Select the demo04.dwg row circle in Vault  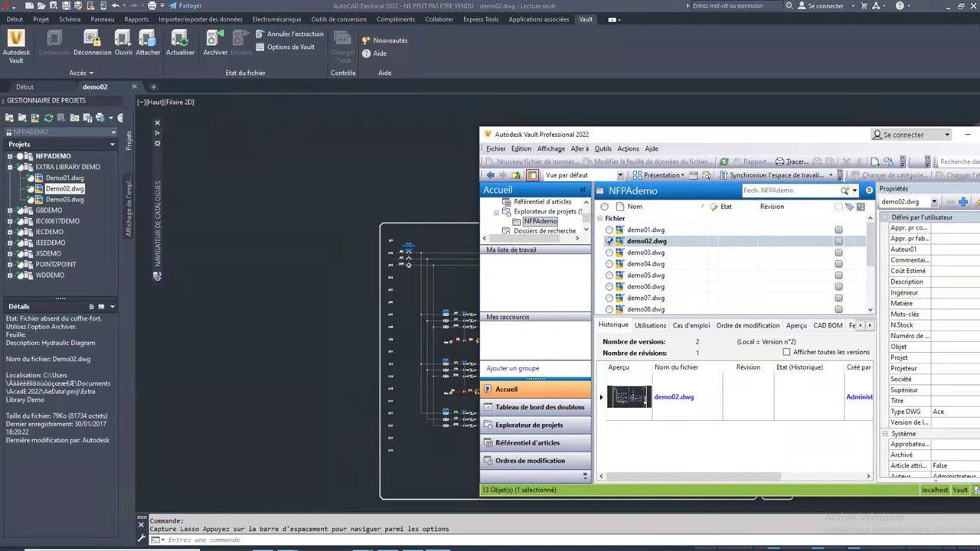609,264
